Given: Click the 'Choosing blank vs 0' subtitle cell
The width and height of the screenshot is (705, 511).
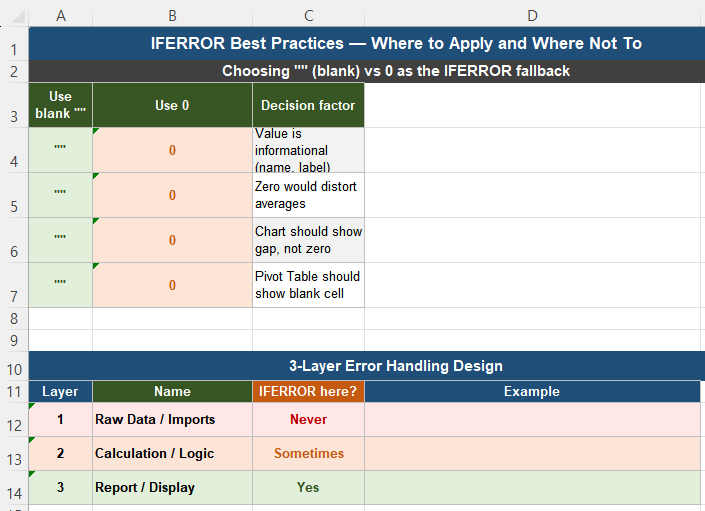Looking at the screenshot, I should pos(367,71).
